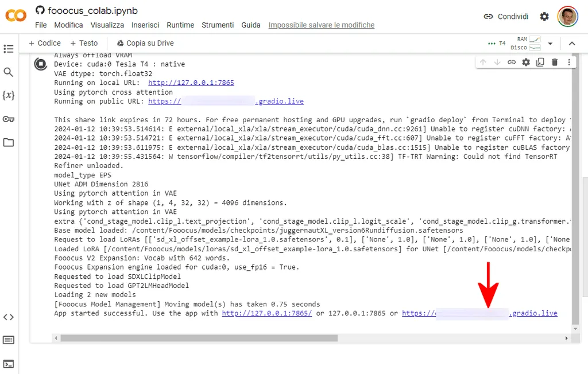
Task: Open the Strumenti menu
Action: pos(218,25)
